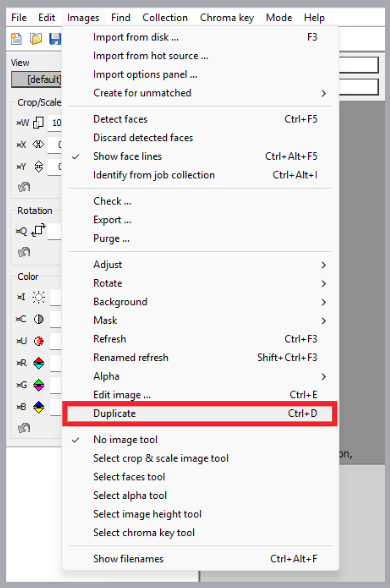
Task: Click the red-cyan diamond icon
Action: point(39,363)
